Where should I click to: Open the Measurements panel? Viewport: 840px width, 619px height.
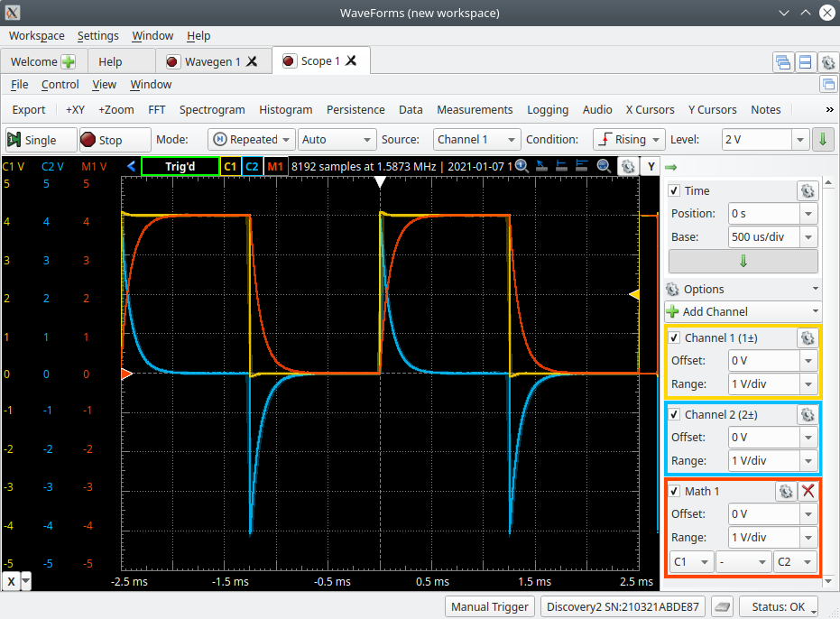point(475,109)
